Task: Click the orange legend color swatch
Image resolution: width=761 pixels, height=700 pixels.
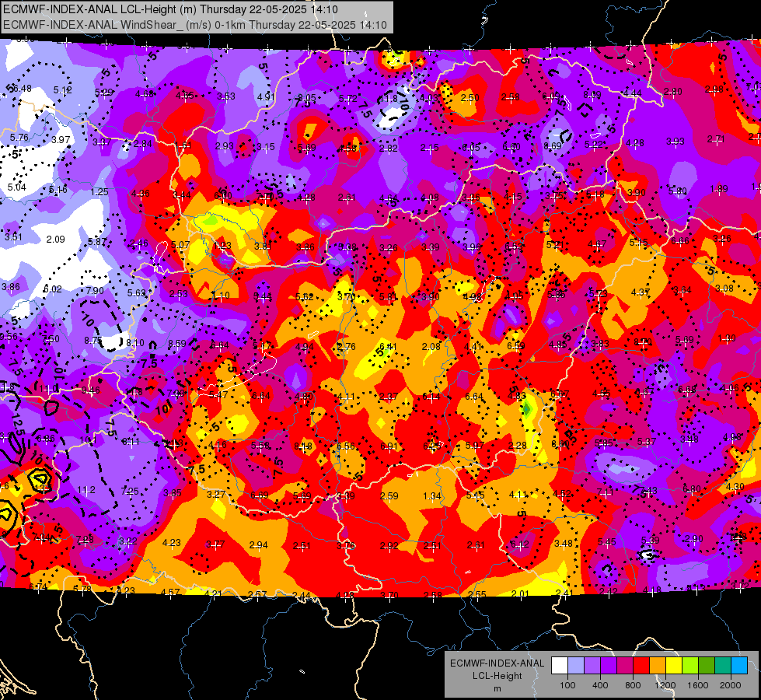Action: pyautogui.click(x=657, y=666)
